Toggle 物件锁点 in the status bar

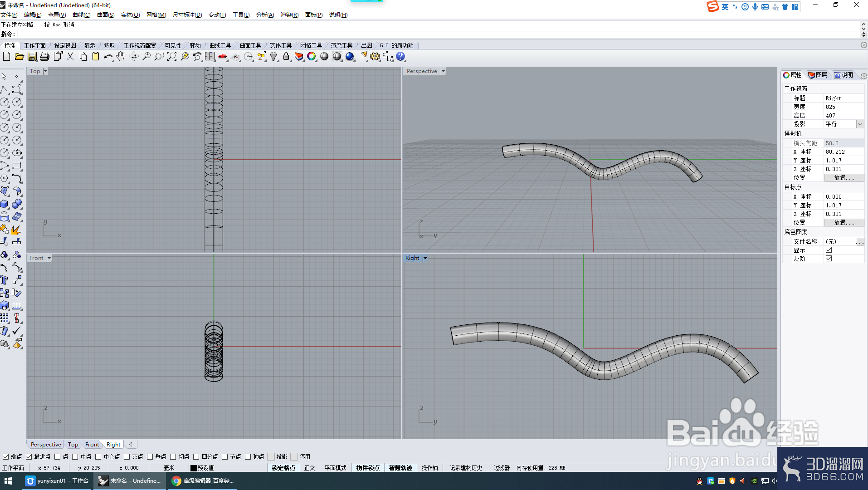coord(368,468)
